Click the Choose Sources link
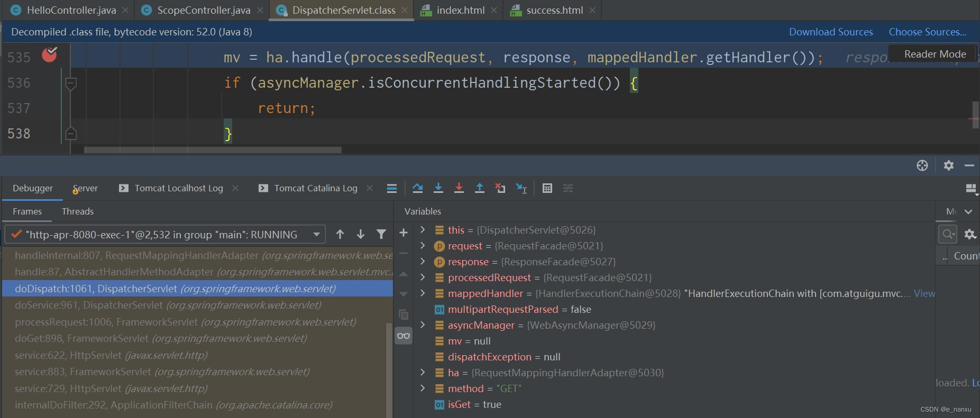980x418 pixels. (x=927, y=32)
